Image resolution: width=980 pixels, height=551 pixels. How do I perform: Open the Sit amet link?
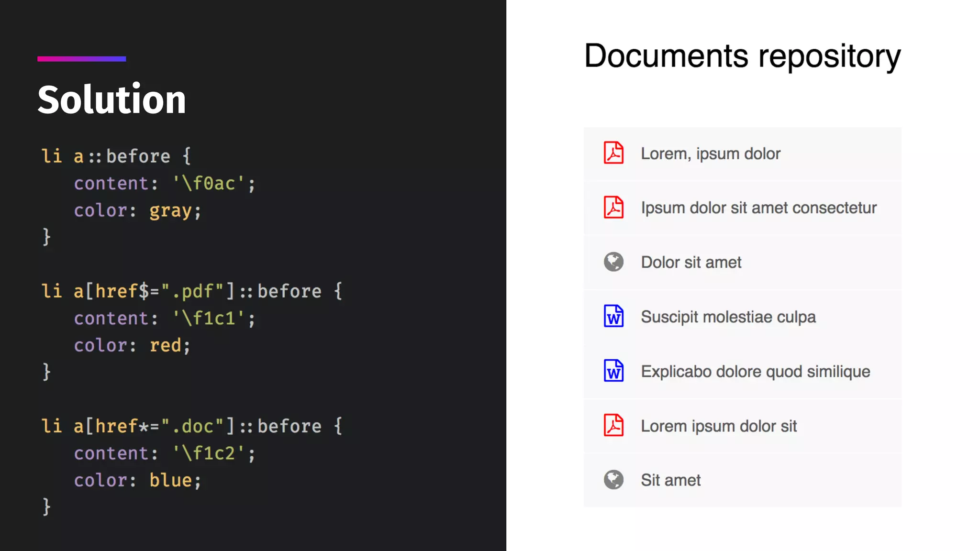tap(670, 480)
